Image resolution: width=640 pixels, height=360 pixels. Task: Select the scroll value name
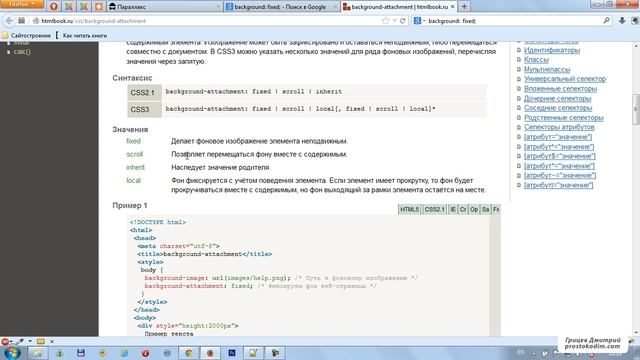click(x=135, y=154)
